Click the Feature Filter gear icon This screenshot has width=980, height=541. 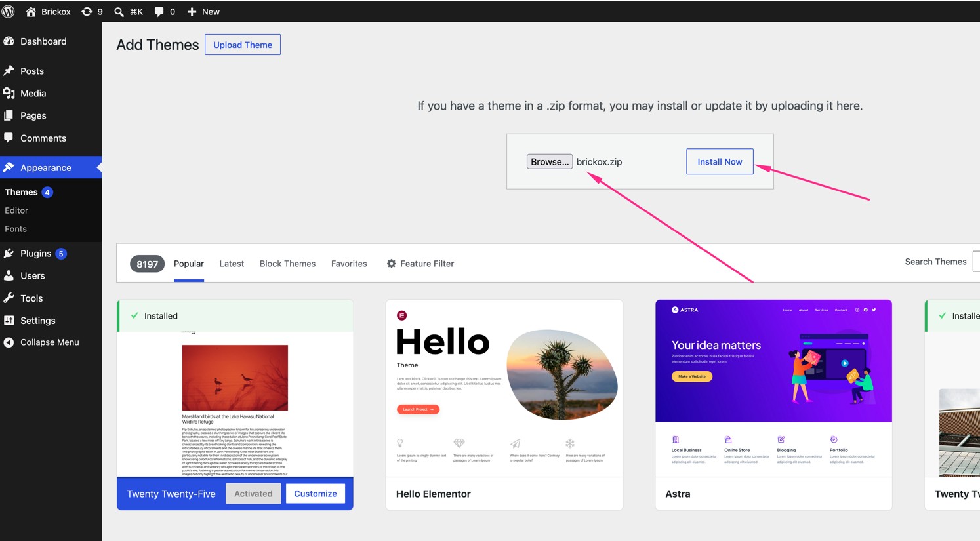click(x=392, y=264)
